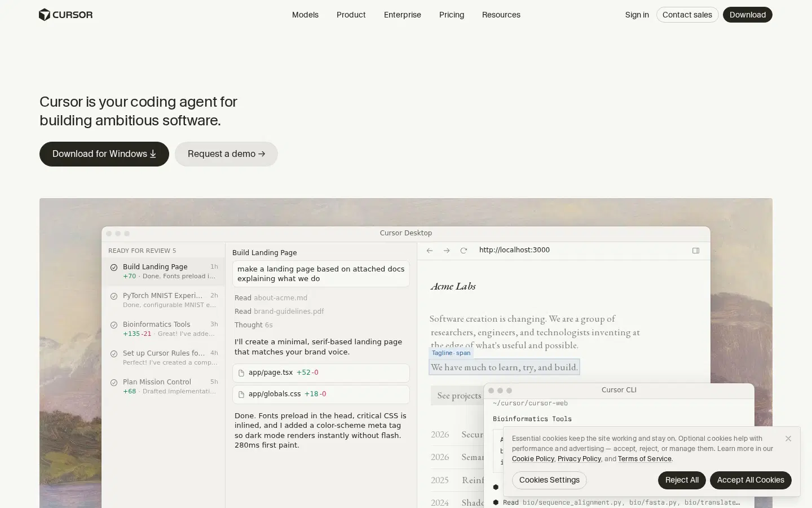812x508 pixels.
Task: Click the Sign in link
Action: [637, 15]
